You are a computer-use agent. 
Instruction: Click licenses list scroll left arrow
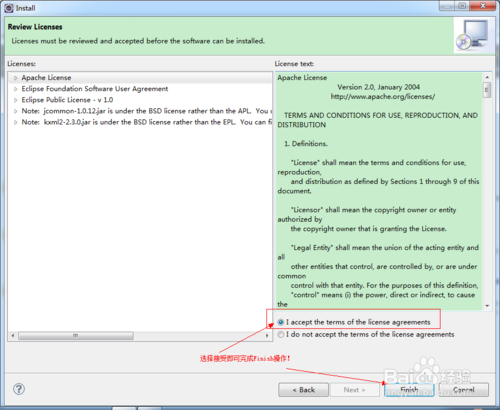(x=13, y=335)
